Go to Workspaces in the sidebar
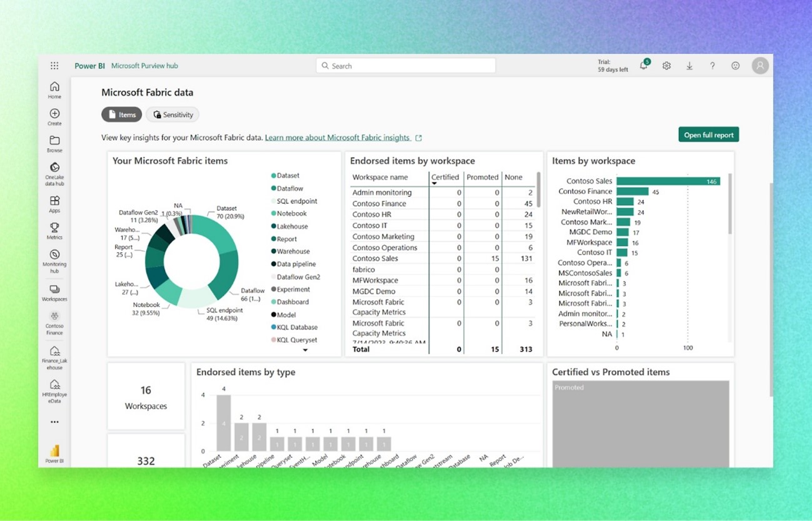 click(54, 290)
